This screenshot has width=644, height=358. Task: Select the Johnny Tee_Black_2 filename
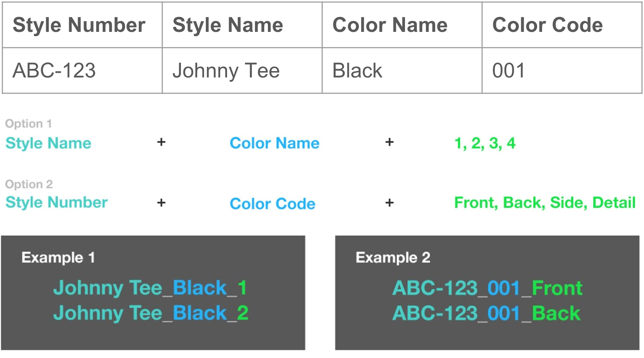tap(151, 313)
